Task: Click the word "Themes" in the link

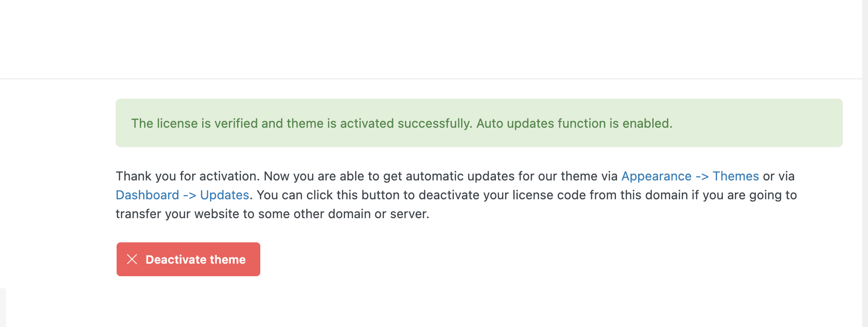Action: (735, 176)
